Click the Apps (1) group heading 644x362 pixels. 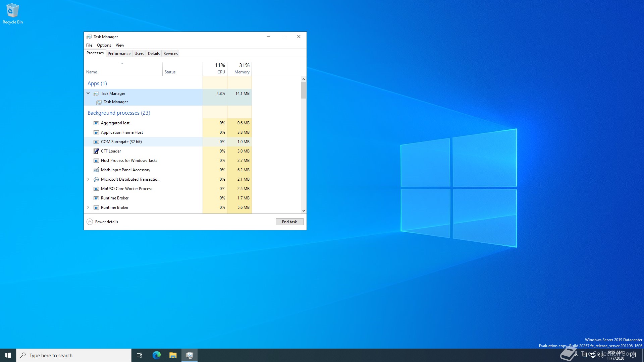(97, 83)
